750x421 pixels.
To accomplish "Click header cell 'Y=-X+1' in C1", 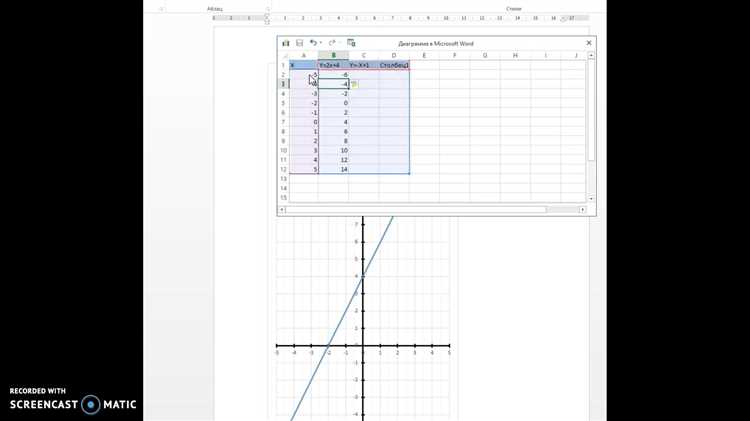I will [x=364, y=65].
